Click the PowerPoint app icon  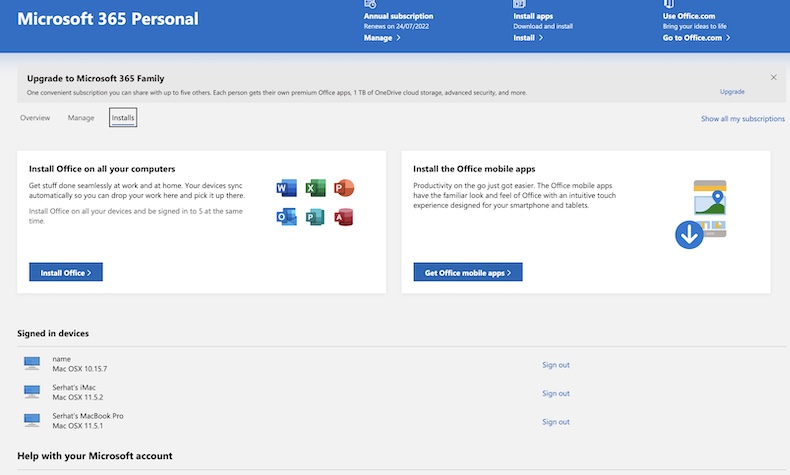point(344,188)
